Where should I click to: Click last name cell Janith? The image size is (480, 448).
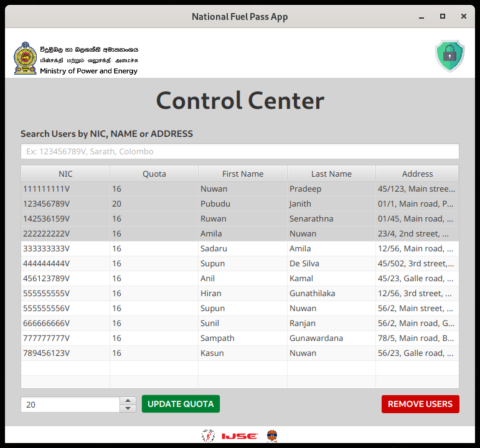coord(332,204)
